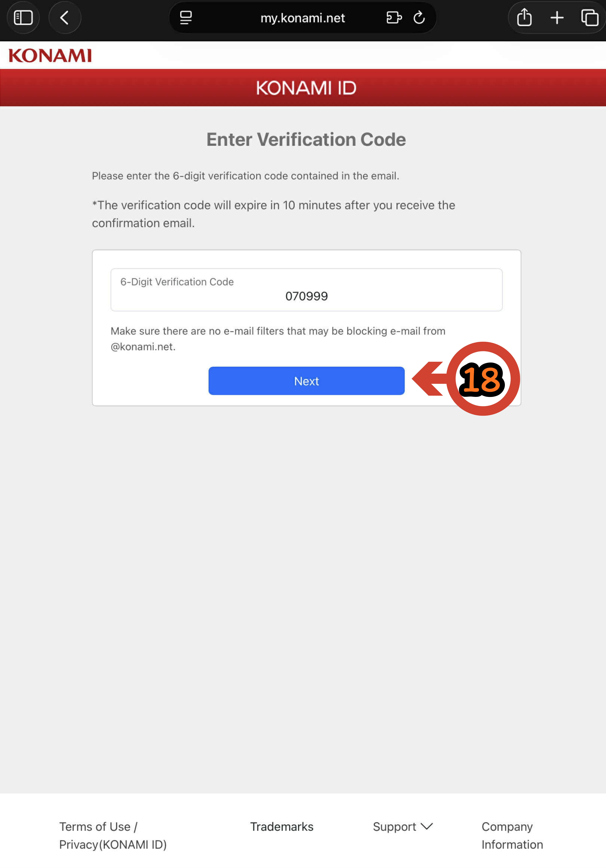Image resolution: width=606 pixels, height=868 pixels.
Task: Reload the page with refresh icon
Action: point(419,17)
